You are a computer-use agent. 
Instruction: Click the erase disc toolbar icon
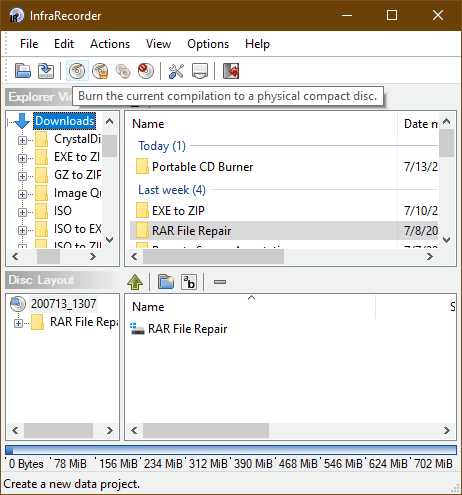(x=146, y=71)
